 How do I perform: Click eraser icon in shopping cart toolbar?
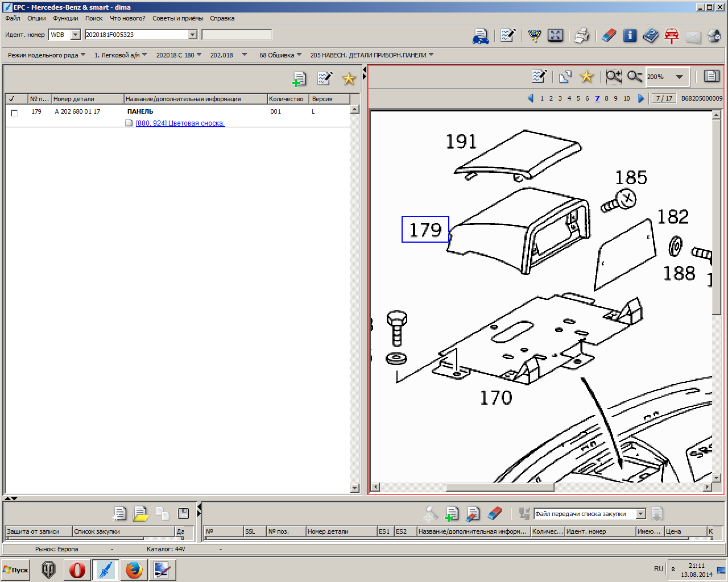[x=495, y=514]
